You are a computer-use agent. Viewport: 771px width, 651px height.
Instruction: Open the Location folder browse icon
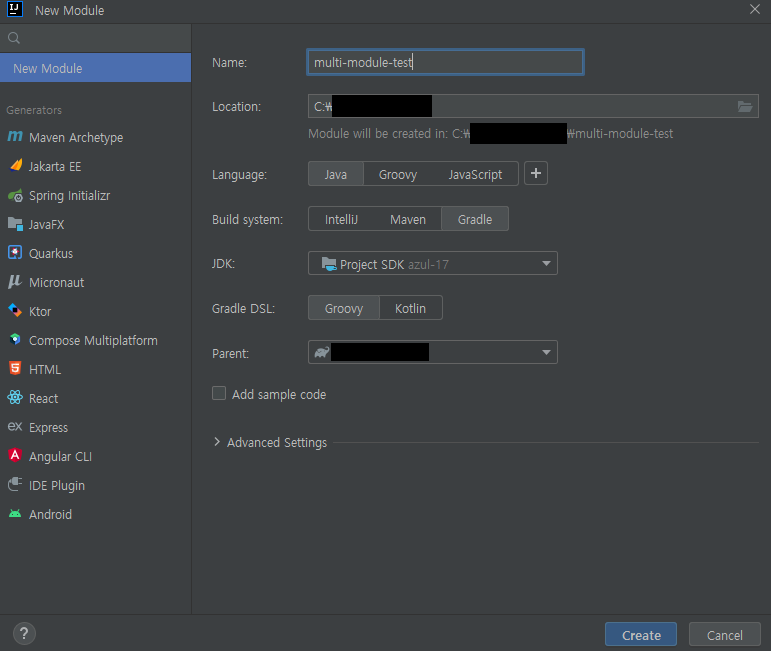click(x=745, y=106)
